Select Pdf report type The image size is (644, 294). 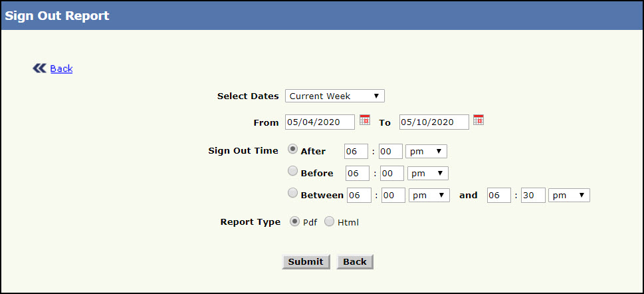(x=295, y=221)
